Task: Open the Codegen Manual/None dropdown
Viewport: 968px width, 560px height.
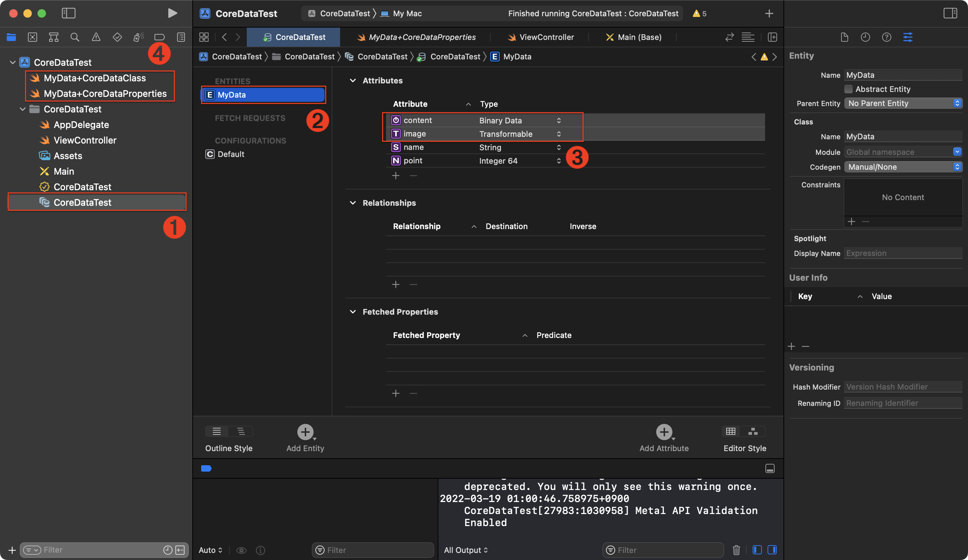Action: [903, 167]
